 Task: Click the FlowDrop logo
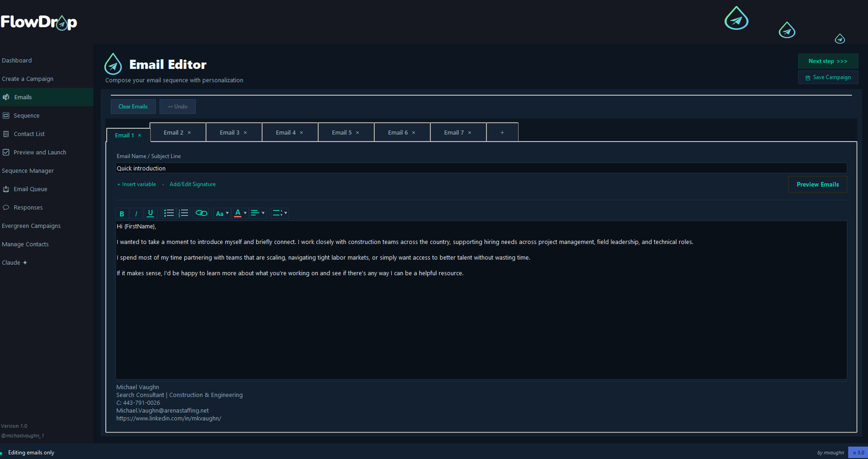point(39,22)
